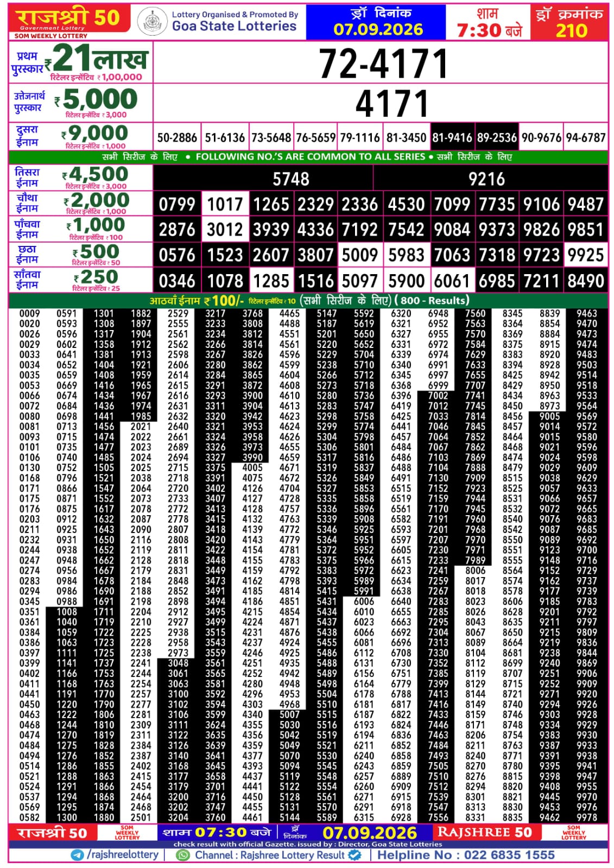
Task: Click the Telegram icon beside /rajshreelottery
Action: pyautogui.click(x=77, y=855)
